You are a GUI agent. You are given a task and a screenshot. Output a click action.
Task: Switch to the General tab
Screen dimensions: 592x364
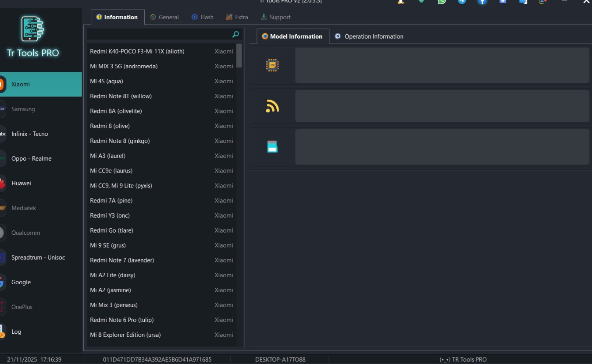point(164,17)
